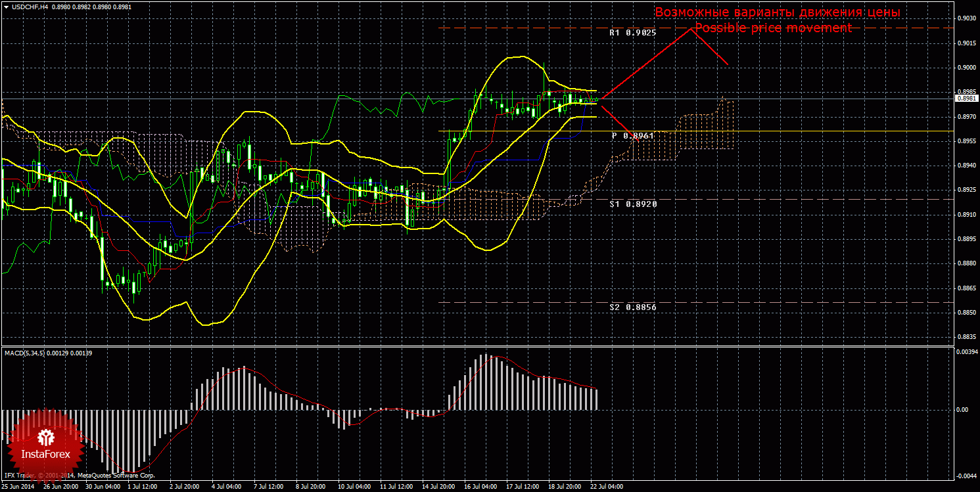This screenshot has width=980, height=492.
Task: Click the 25 Jun 2014 date label
Action: point(18,487)
